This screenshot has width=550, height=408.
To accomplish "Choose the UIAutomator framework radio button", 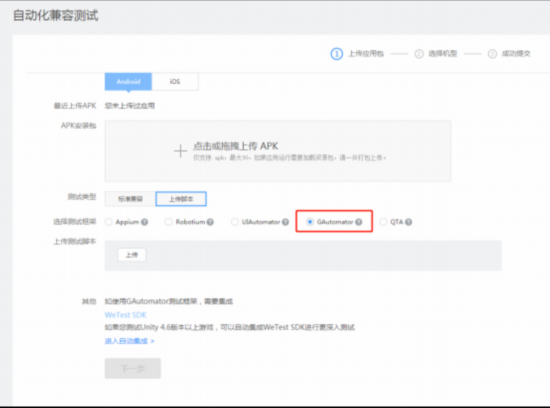I will tap(235, 222).
